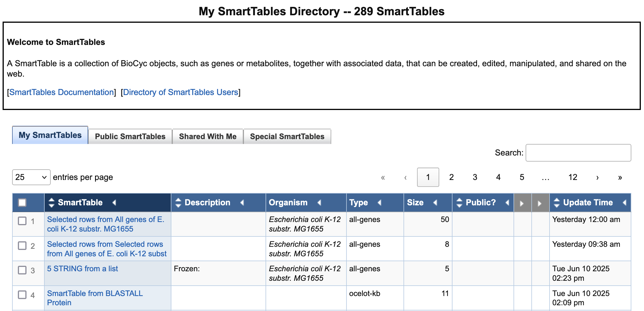The width and height of the screenshot is (644, 311).
Task: Sort table by the SmartTable column
Action: (x=51, y=202)
